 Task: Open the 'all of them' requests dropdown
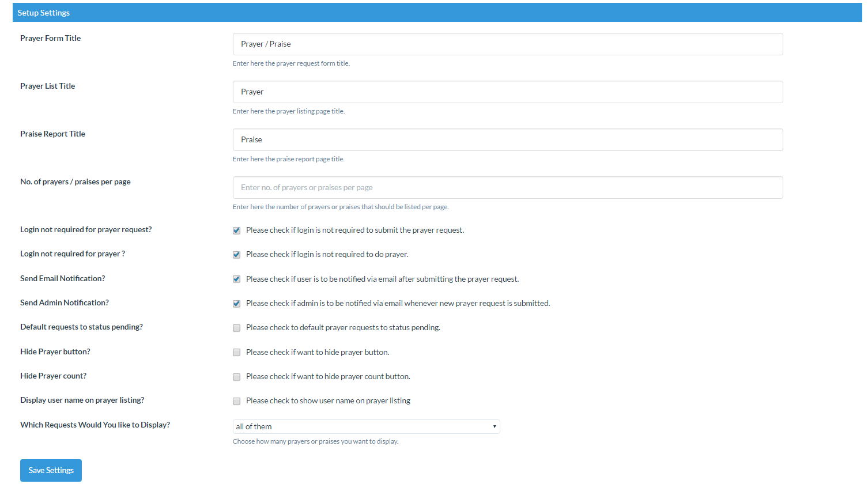click(x=365, y=427)
